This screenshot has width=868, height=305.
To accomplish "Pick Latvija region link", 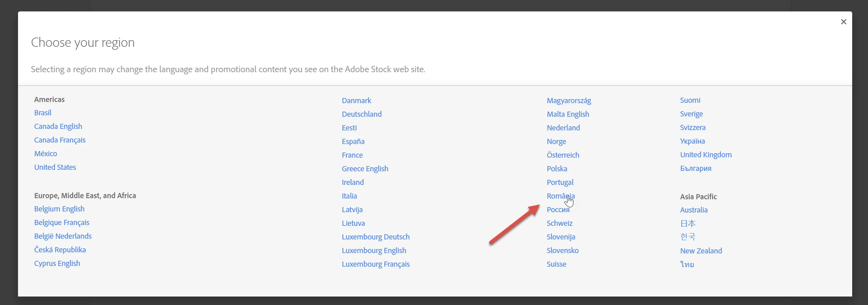I will 352,210.
